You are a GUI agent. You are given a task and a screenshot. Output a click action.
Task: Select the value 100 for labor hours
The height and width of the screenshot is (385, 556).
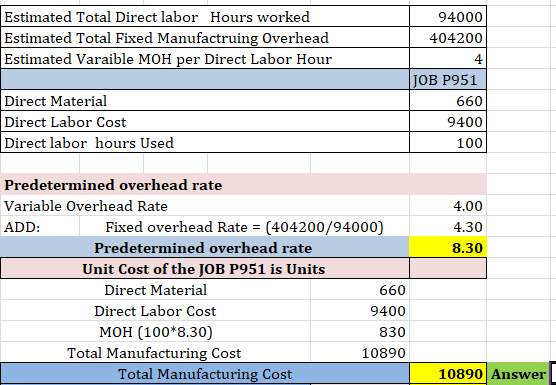[x=448, y=143]
